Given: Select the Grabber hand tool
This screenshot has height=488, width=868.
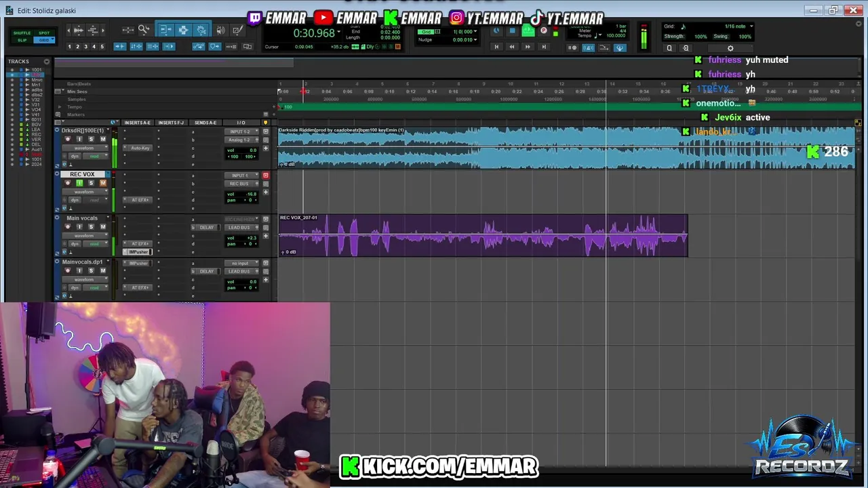Looking at the screenshot, I should pyautogui.click(x=201, y=30).
